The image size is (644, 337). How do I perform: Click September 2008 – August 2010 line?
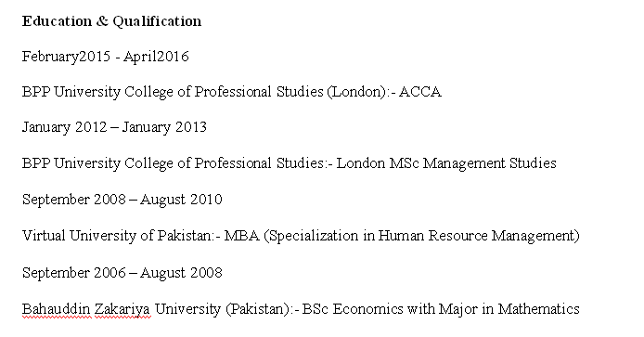[x=122, y=200]
